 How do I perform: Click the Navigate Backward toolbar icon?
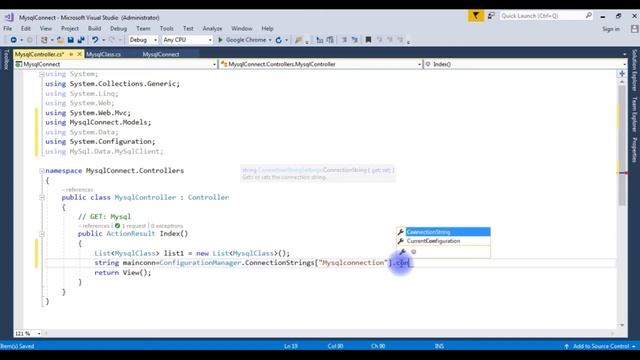click(13, 40)
